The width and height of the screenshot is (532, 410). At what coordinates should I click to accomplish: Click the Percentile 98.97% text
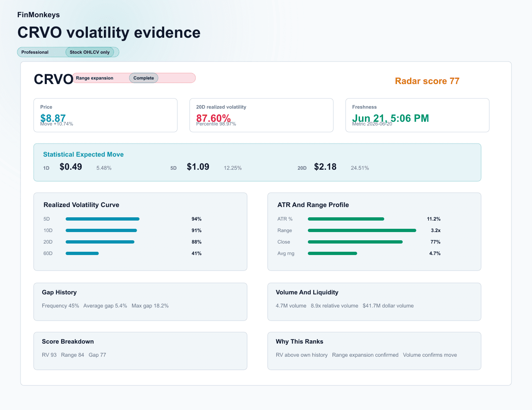[x=216, y=124]
